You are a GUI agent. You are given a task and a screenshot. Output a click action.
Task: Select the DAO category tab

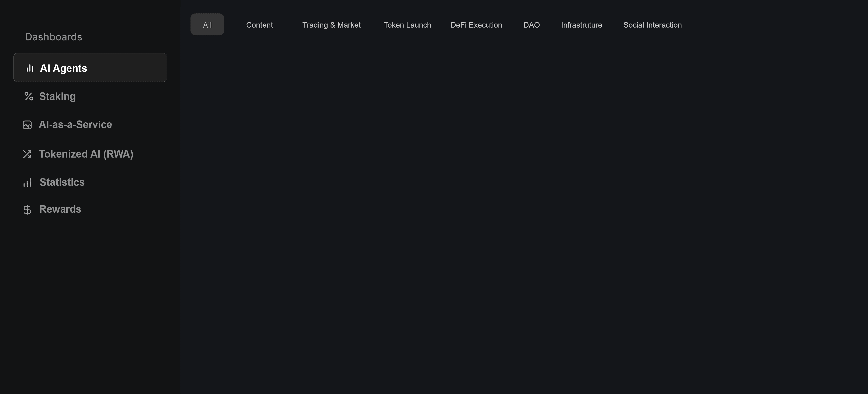click(x=531, y=25)
